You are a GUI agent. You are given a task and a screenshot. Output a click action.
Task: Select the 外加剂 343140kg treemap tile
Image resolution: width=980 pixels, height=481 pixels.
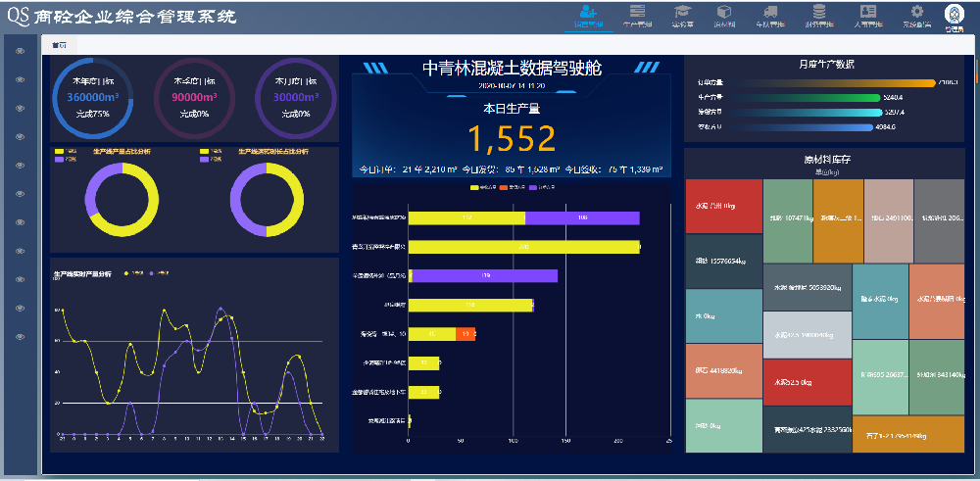[937, 377]
